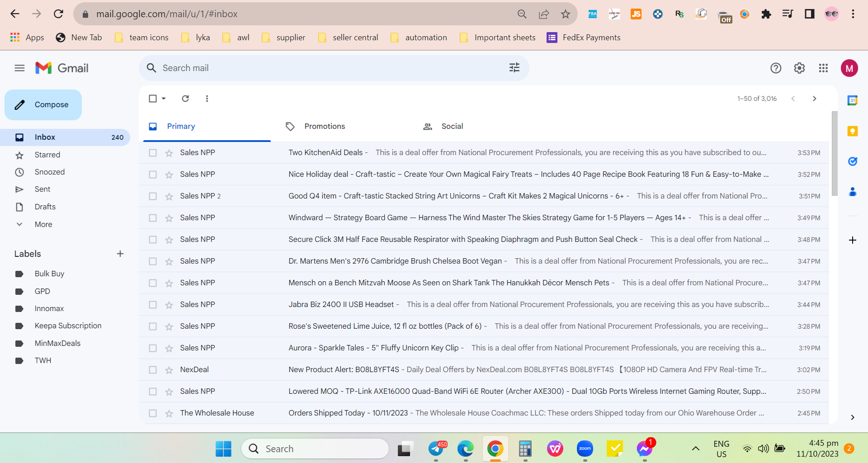This screenshot has width=868, height=463.
Task: Open the Drafts folder
Action: point(45,207)
